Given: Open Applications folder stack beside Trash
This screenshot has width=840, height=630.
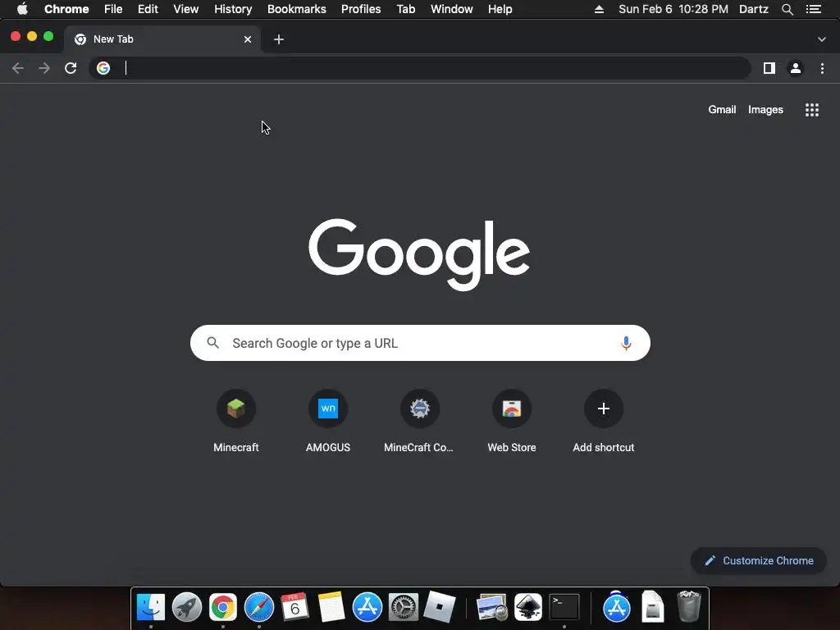Looking at the screenshot, I should [617, 607].
